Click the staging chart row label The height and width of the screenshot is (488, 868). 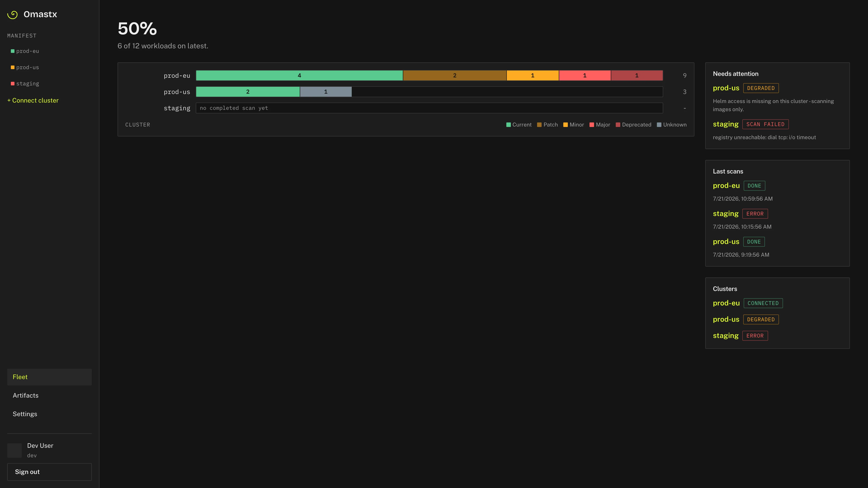click(177, 108)
